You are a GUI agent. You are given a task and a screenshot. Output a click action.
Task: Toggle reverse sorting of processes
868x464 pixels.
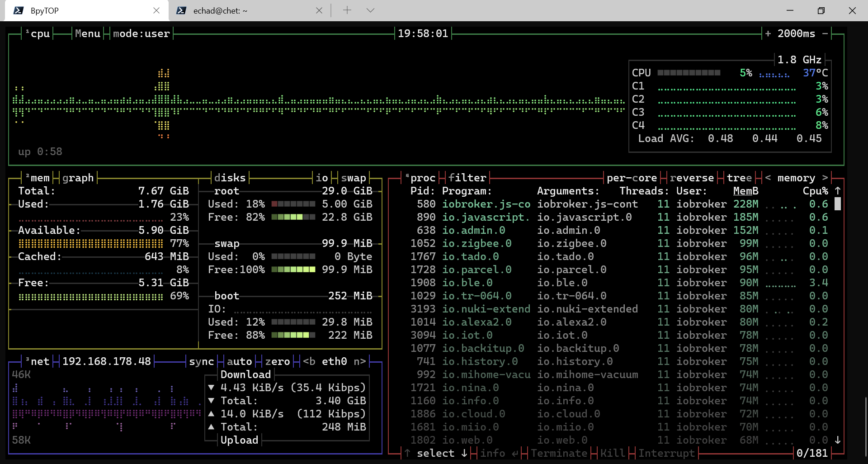click(692, 178)
